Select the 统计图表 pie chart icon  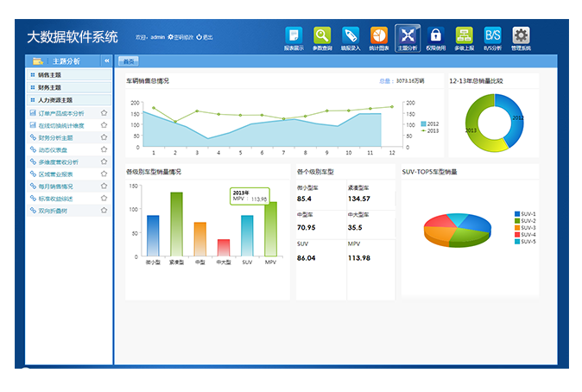(x=378, y=36)
